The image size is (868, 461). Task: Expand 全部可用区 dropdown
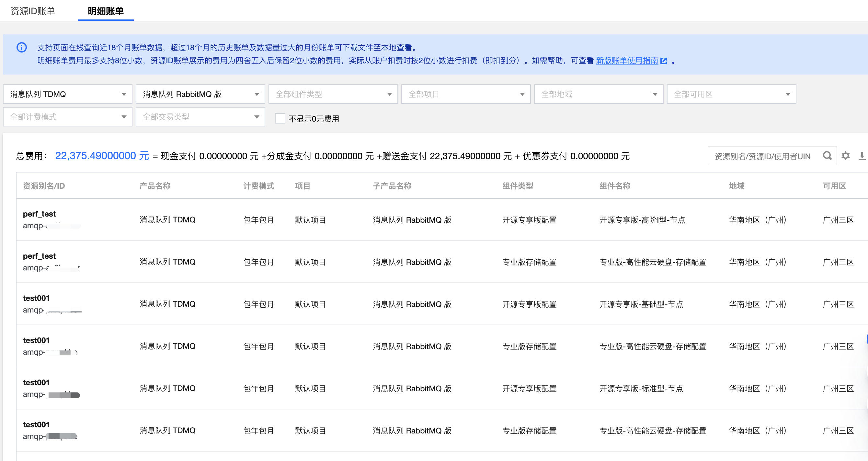pyautogui.click(x=731, y=94)
